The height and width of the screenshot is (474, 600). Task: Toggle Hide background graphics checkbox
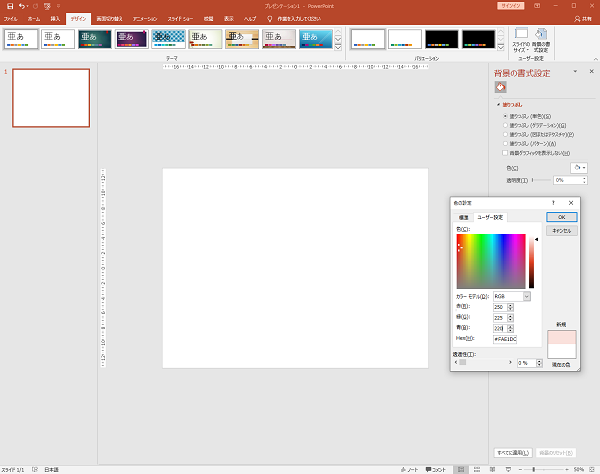tap(505, 153)
